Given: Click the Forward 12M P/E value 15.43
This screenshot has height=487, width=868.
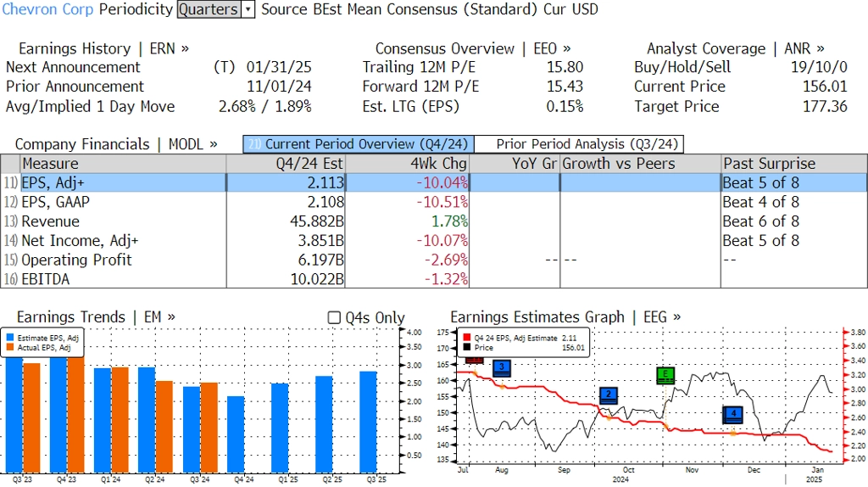Looking at the screenshot, I should [x=565, y=87].
